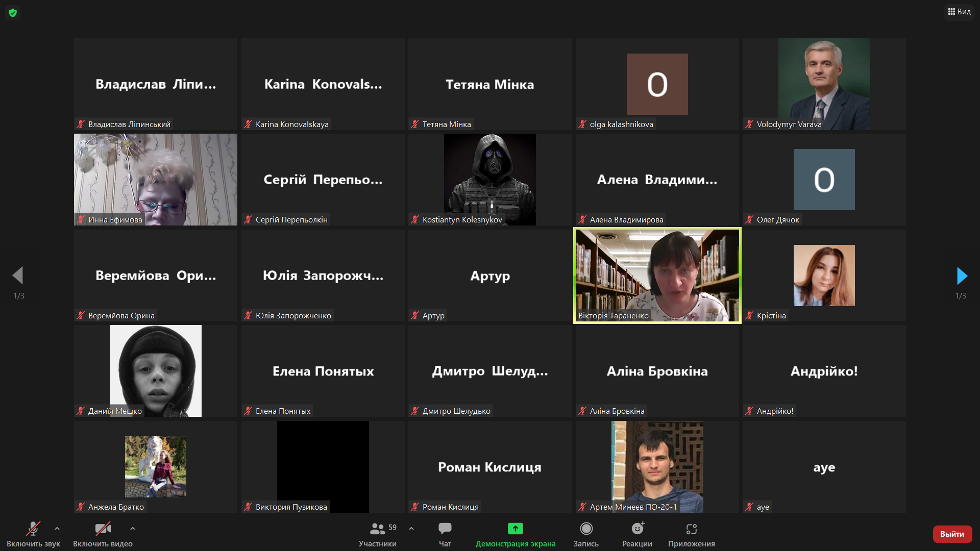This screenshot has height=551, width=980.
Task: Click muted mic icon for Инна Ефимова
Action: (x=81, y=219)
